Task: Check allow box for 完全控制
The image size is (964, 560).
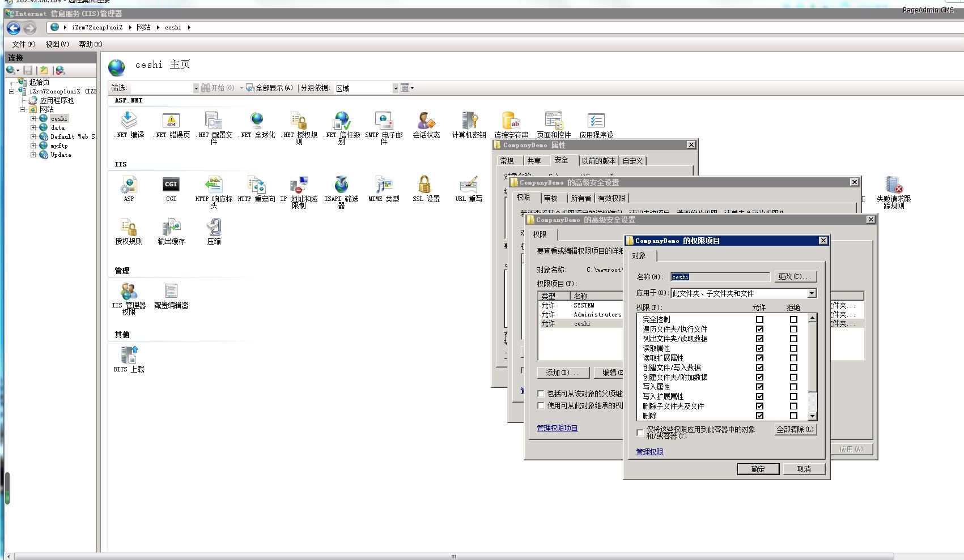Action: pos(759,319)
